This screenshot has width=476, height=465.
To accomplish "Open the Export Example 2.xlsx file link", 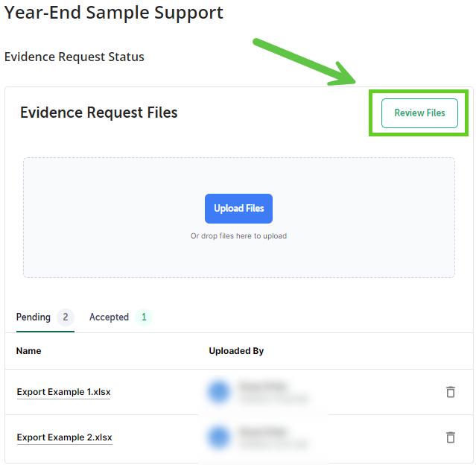I will 64,437.
